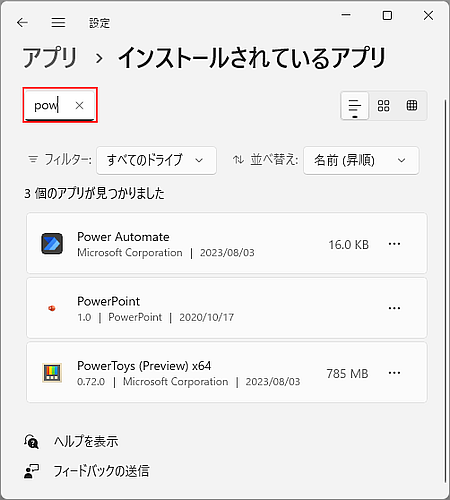Click the PowerPoint app icon
This screenshot has width=450, height=500.
pyautogui.click(x=52, y=308)
